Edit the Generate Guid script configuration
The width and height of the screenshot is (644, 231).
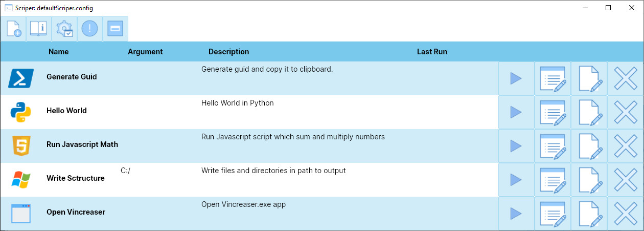tap(553, 78)
